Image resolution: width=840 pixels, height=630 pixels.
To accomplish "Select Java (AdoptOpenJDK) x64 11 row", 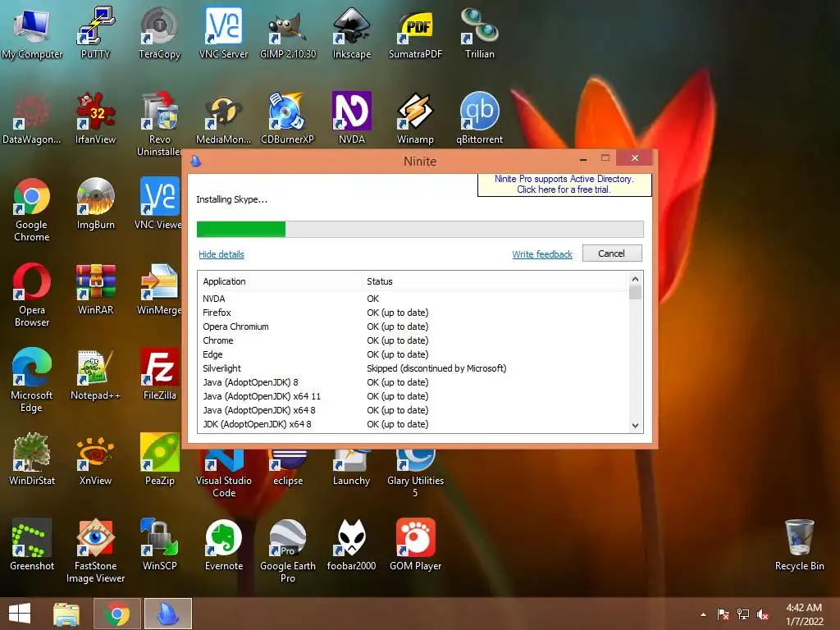I will (x=413, y=396).
